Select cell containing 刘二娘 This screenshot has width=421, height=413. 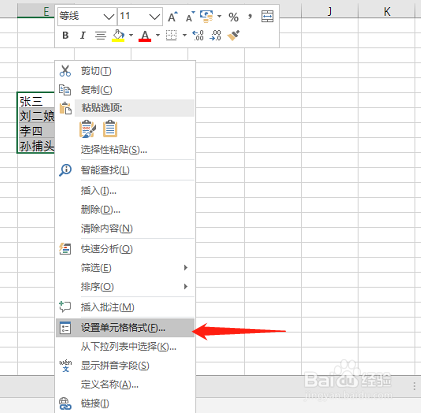click(x=36, y=115)
